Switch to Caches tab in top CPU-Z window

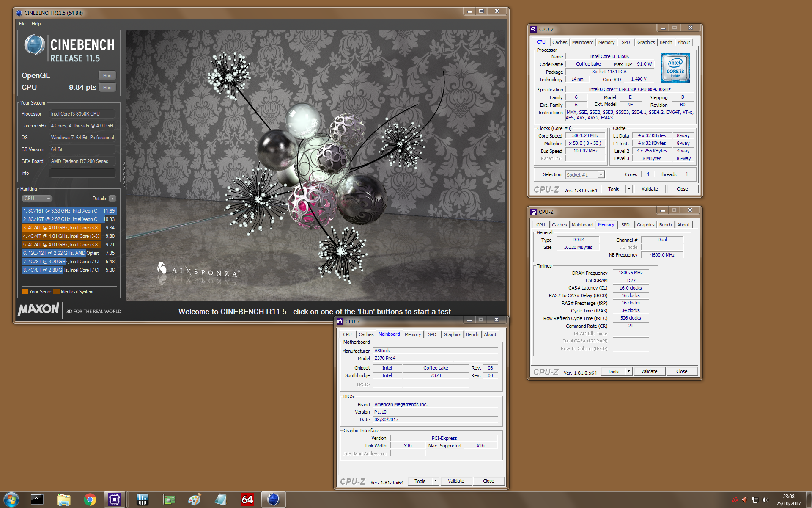560,42
